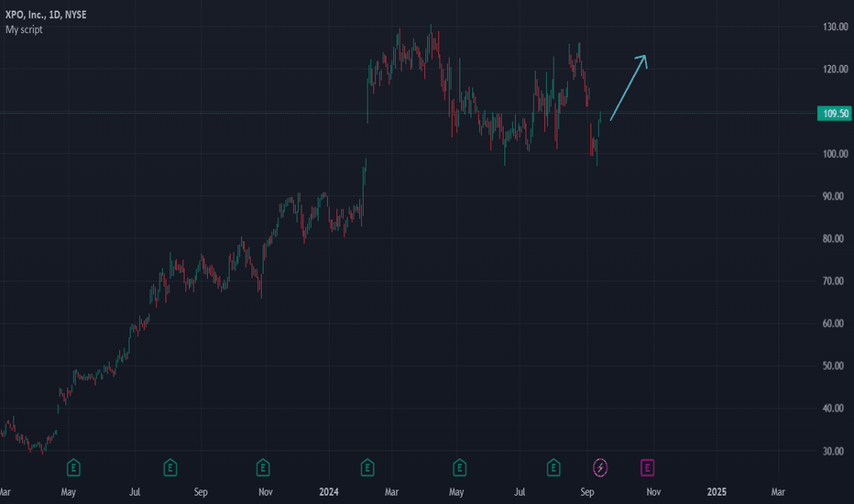The image size is (854, 504).
Task: Click the Nov label just before 2025
Action: 653,492
